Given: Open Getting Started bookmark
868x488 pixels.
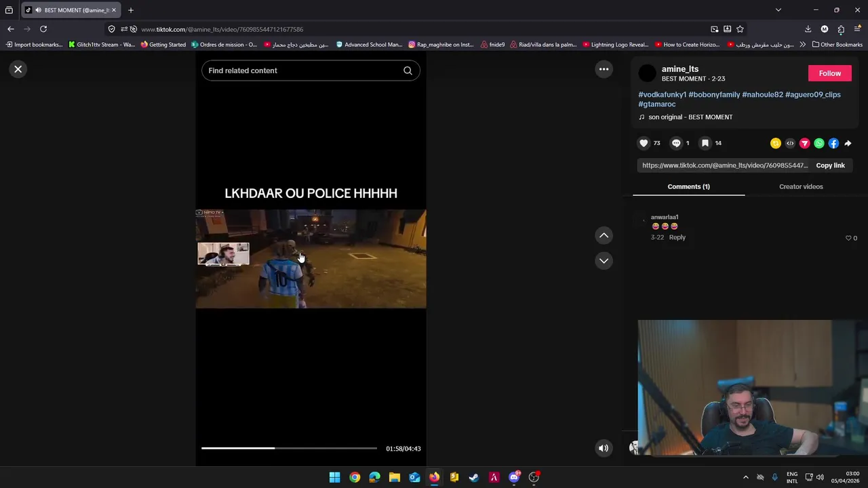Looking at the screenshot, I should click(x=163, y=45).
